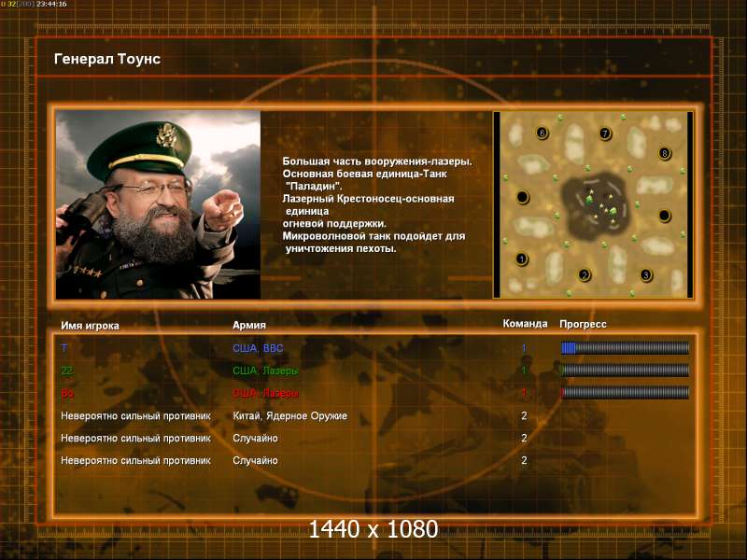The image size is (747, 560).
Task: Select player name 'Bo' in red
Action: [67, 393]
